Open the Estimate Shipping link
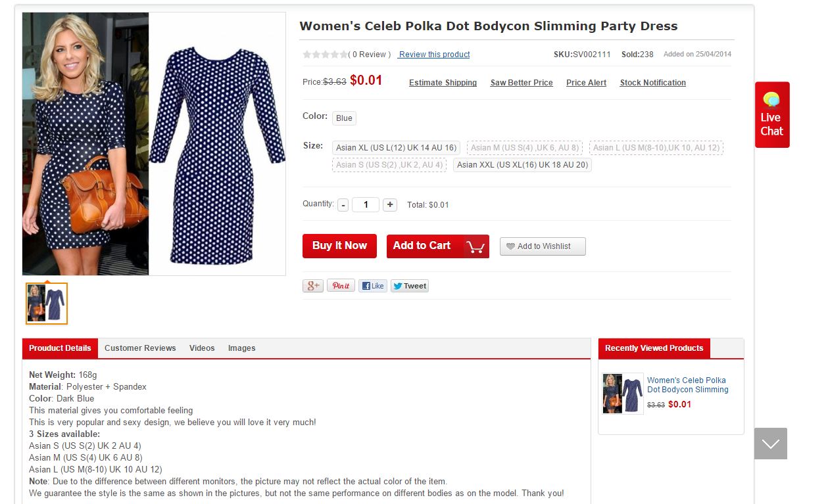 pyautogui.click(x=443, y=83)
